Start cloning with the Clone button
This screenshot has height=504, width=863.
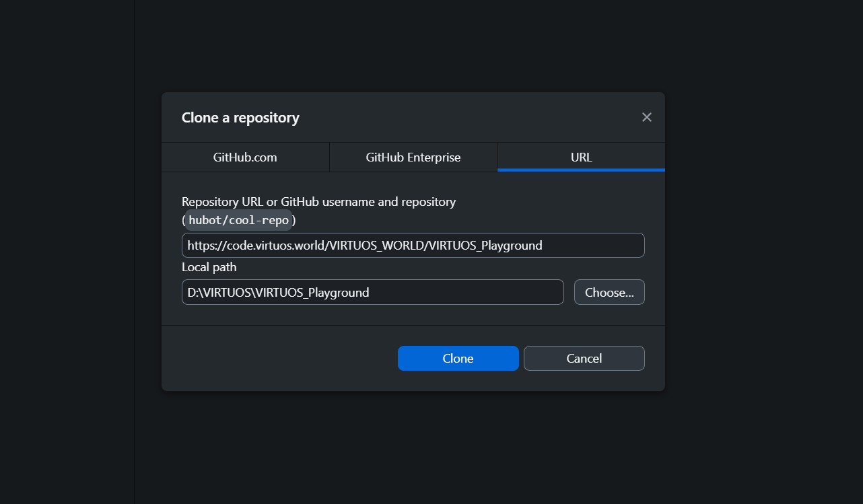tap(458, 359)
